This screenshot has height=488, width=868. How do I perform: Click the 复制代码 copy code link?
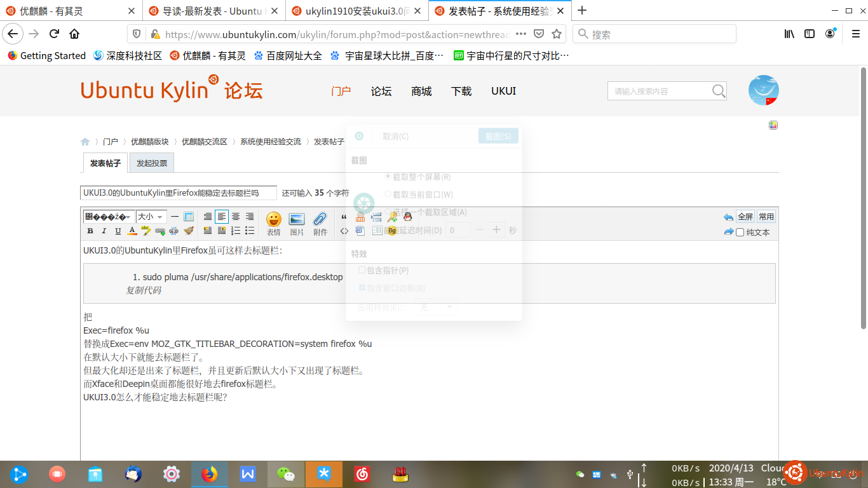(x=143, y=290)
